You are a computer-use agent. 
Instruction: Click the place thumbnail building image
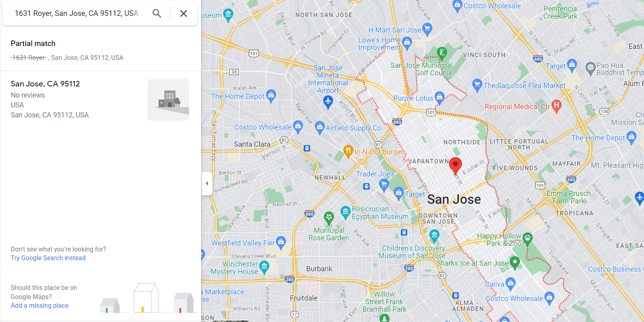168,100
